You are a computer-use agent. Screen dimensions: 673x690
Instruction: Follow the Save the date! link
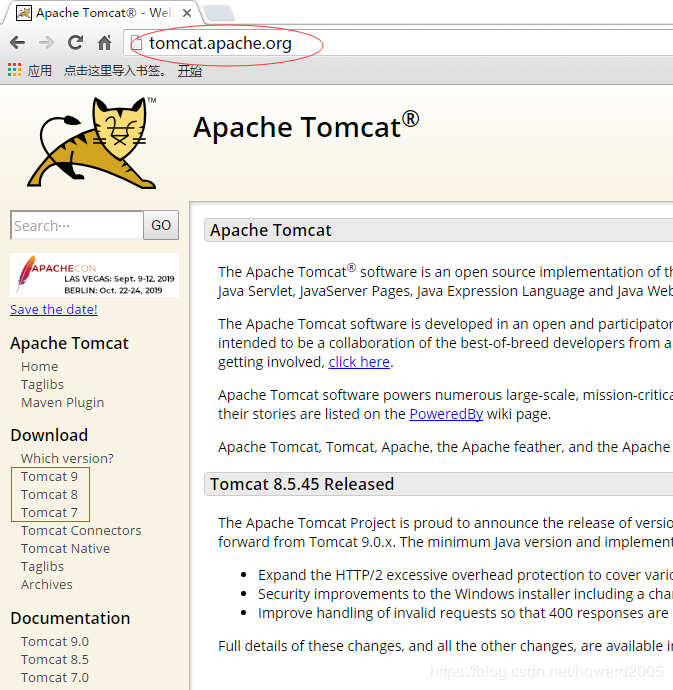coord(54,309)
